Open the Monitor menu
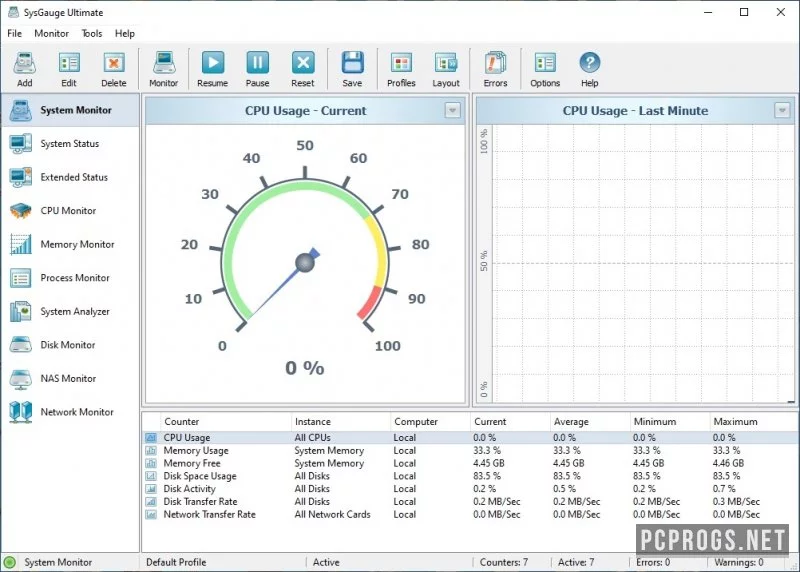Viewport: 800px width, 572px height. point(52,34)
